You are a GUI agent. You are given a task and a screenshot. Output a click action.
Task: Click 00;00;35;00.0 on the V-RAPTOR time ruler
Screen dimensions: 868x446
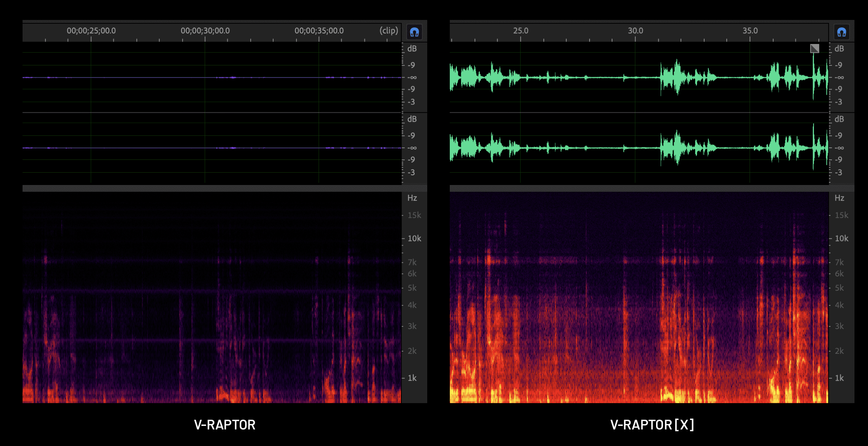(x=319, y=30)
